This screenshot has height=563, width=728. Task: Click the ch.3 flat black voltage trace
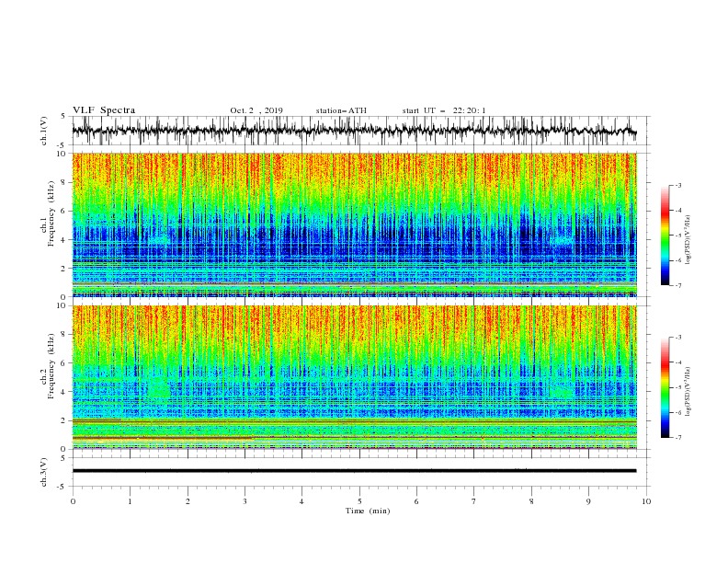[354, 471]
